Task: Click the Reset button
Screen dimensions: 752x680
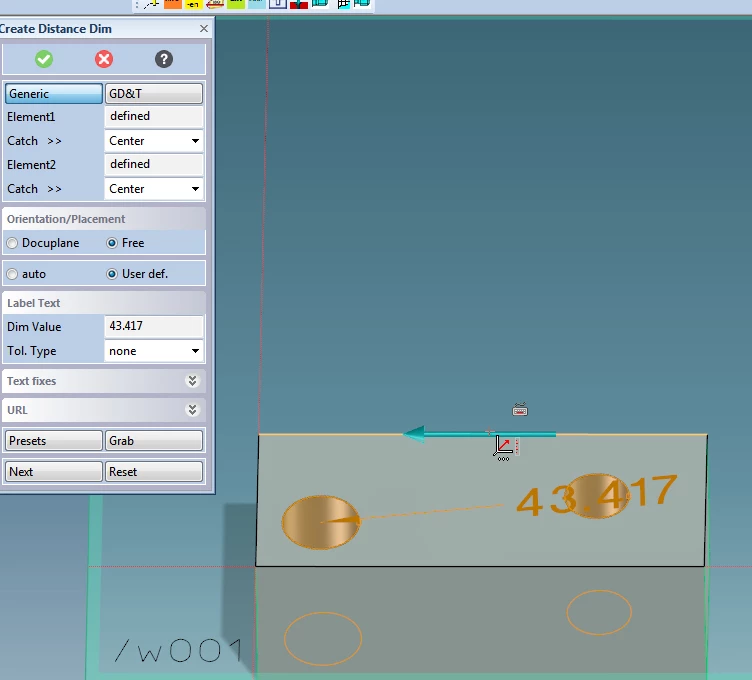Action: (153, 472)
